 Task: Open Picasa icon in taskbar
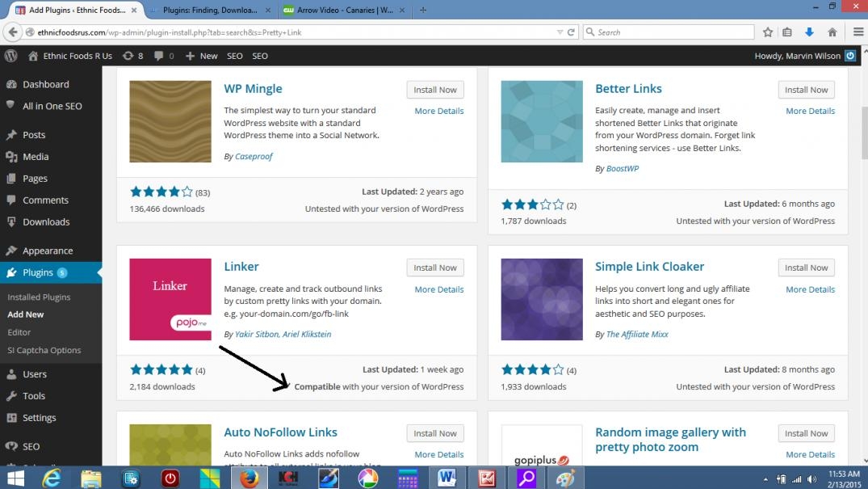[367, 478]
